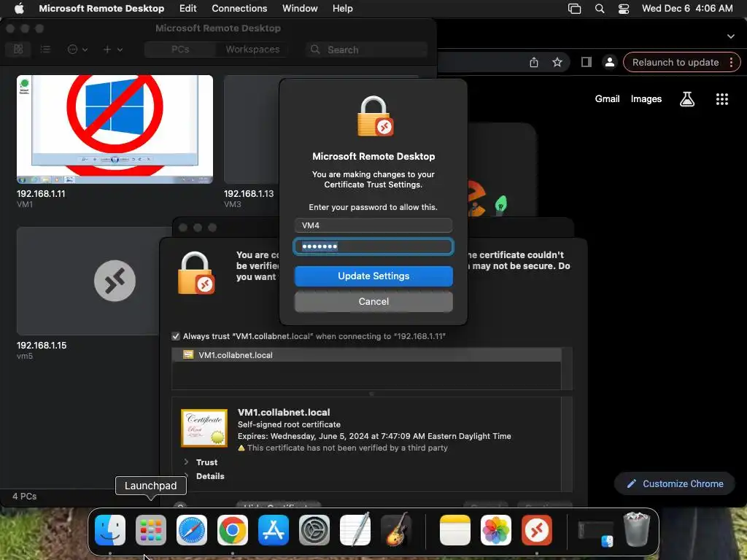Open Photos app from the dock
Image resolution: width=747 pixels, height=560 pixels.
tap(496, 530)
